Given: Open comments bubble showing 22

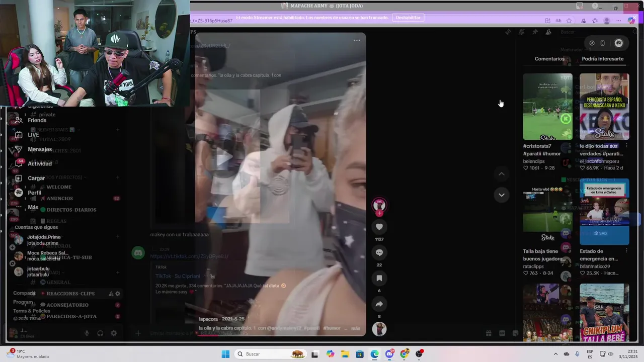Looking at the screenshot, I should pos(379,253).
